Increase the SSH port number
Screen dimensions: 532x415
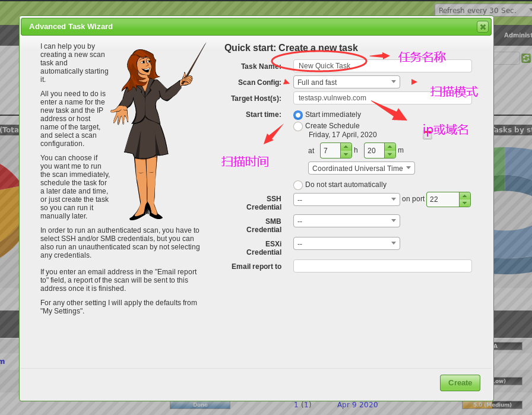(x=464, y=196)
